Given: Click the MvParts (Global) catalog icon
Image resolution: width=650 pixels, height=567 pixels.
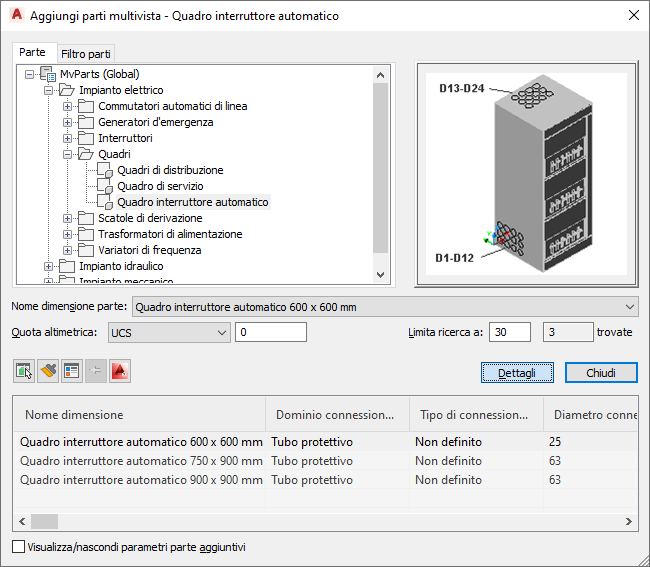Looking at the screenshot, I should 47,74.
